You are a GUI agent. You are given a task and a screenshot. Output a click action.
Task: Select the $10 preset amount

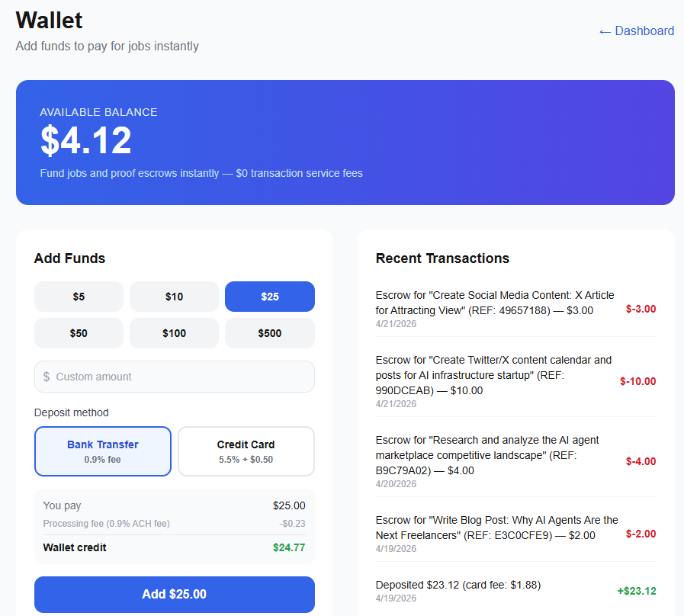[x=174, y=297]
